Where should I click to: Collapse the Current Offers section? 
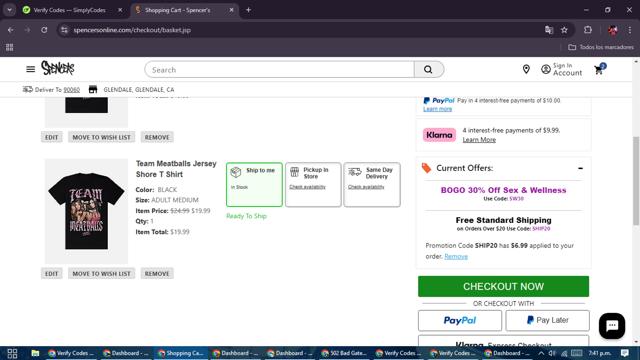point(580,168)
